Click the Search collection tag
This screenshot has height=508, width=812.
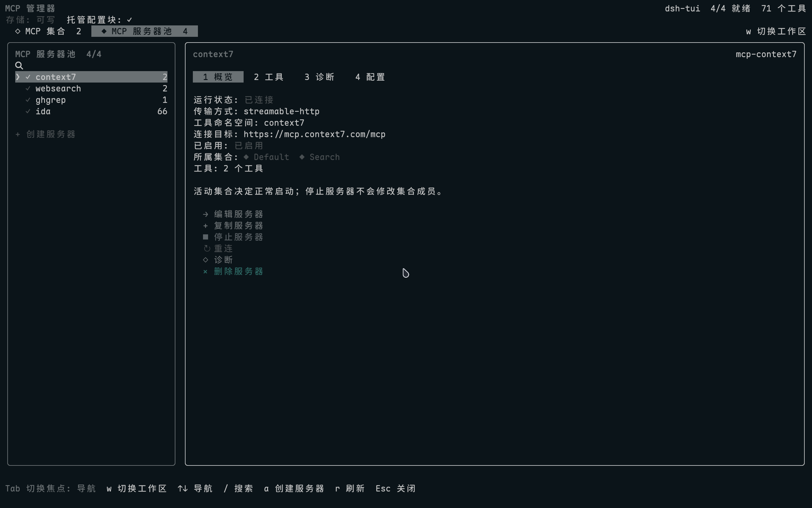point(324,157)
